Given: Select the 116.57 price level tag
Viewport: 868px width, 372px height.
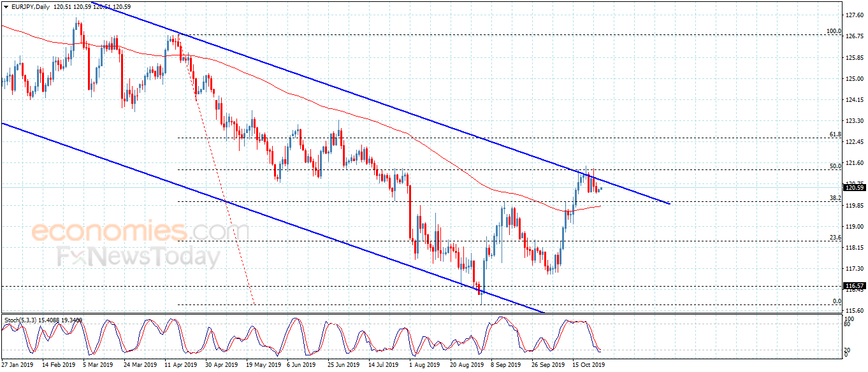Looking at the screenshot, I should (x=853, y=286).
